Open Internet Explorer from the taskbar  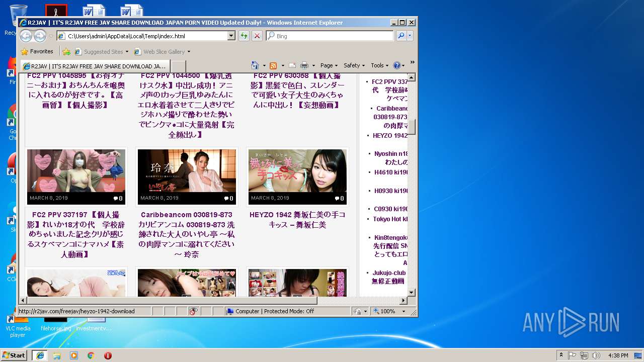click(x=40, y=355)
